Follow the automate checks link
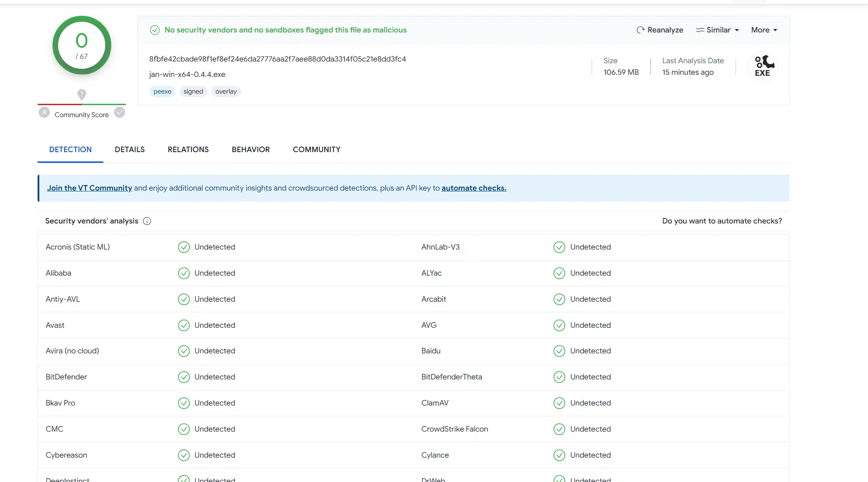The height and width of the screenshot is (482, 868). click(x=474, y=188)
